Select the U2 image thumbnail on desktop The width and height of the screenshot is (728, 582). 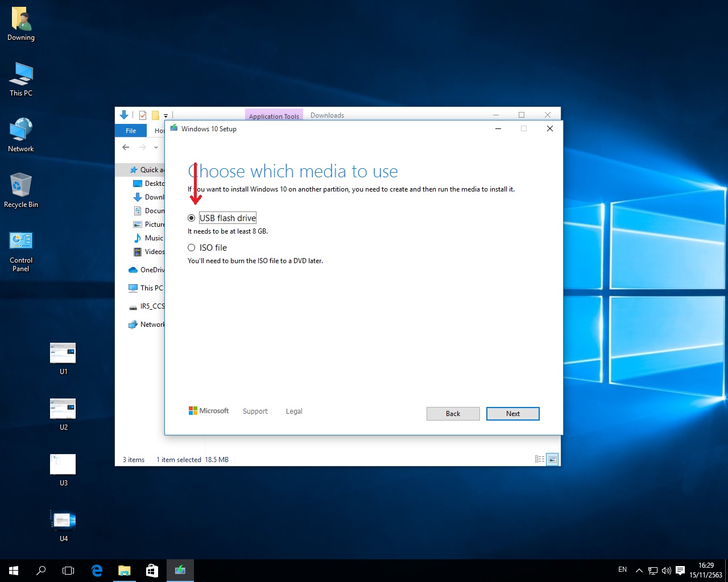click(x=63, y=414)
